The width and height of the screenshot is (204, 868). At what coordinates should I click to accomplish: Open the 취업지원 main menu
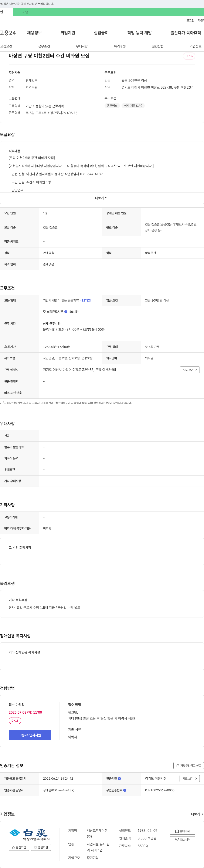tap(68, 33)
